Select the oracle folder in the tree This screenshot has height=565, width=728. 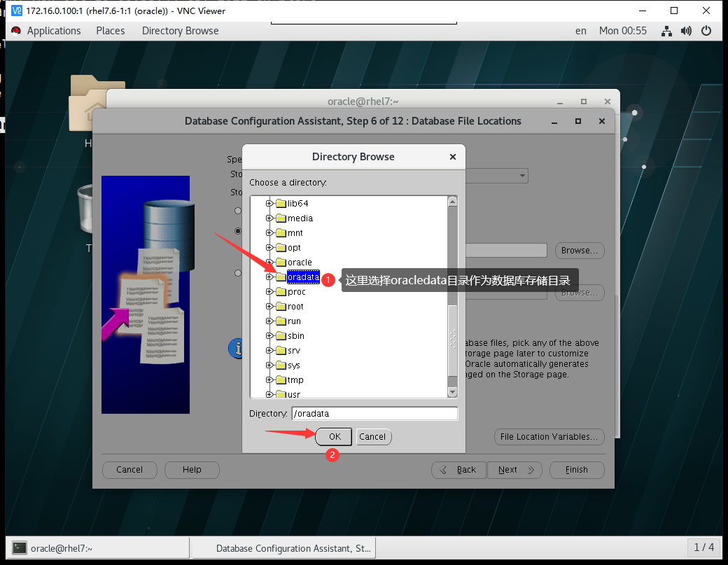pyautogui.click(x=300, y=263)
